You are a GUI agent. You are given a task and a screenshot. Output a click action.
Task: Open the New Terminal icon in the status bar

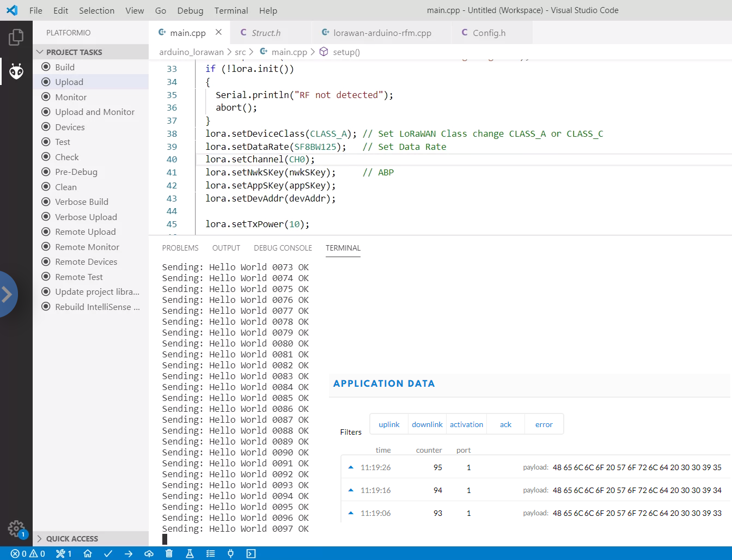[x=251, y=553]
